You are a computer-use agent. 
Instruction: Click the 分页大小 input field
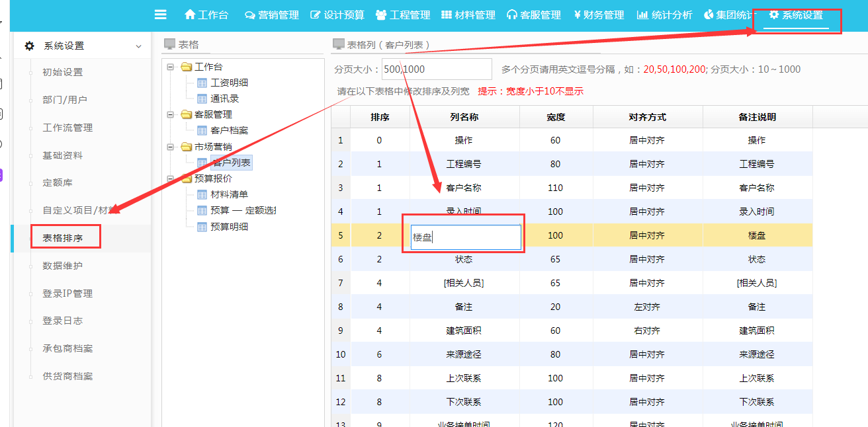click(x=437, y=68)
